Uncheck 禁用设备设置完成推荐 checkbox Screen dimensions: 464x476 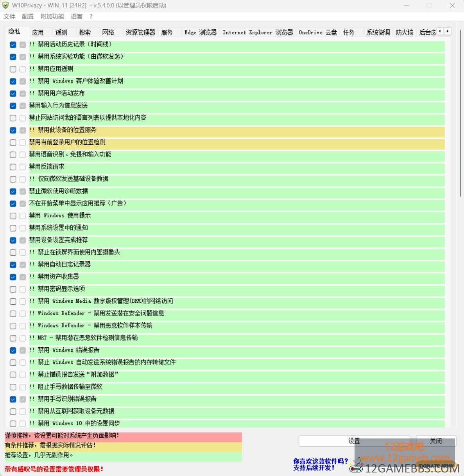point(13,240)
